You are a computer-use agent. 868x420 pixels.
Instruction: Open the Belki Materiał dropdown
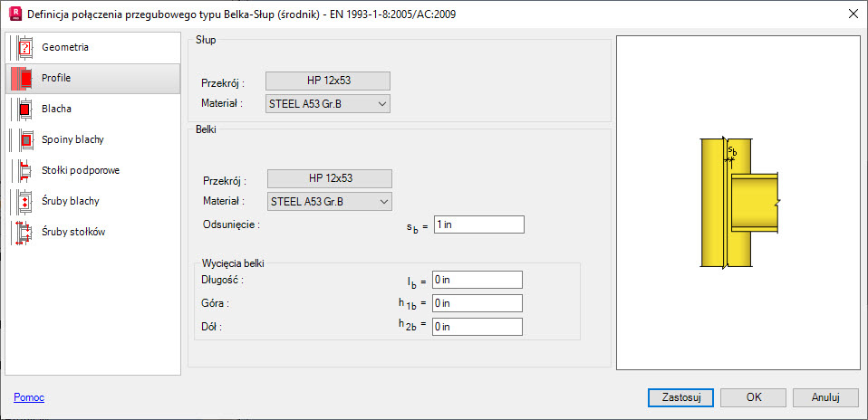pyautogui.click(x=330, y=202)
